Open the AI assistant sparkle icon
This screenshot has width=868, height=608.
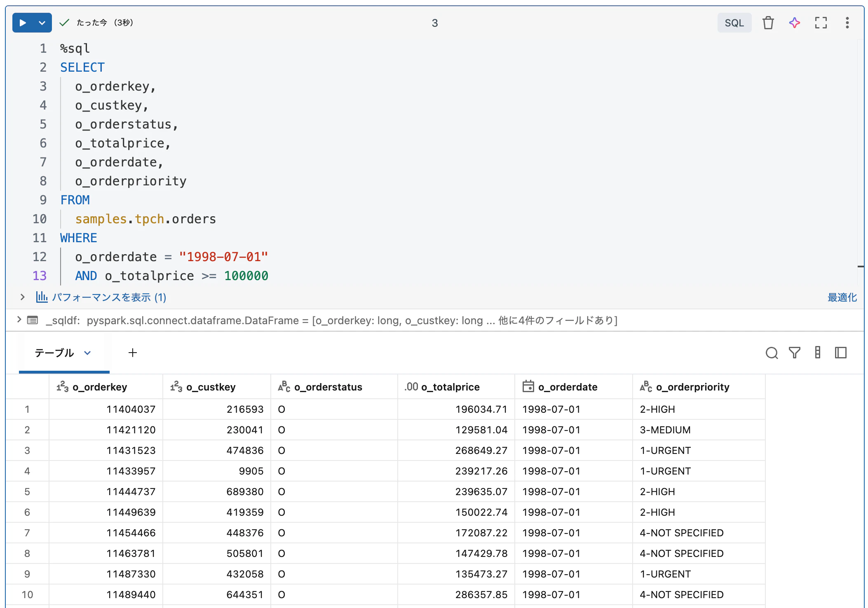point(794,23)
